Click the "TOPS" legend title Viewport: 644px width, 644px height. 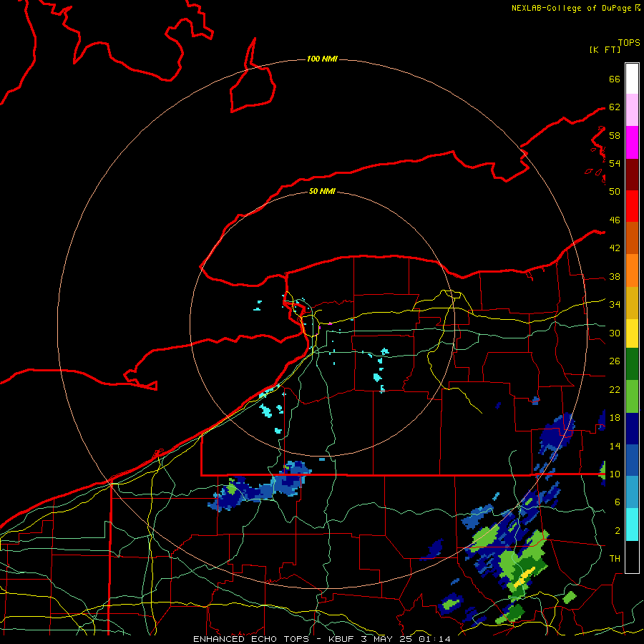click(x=629, y=43)
